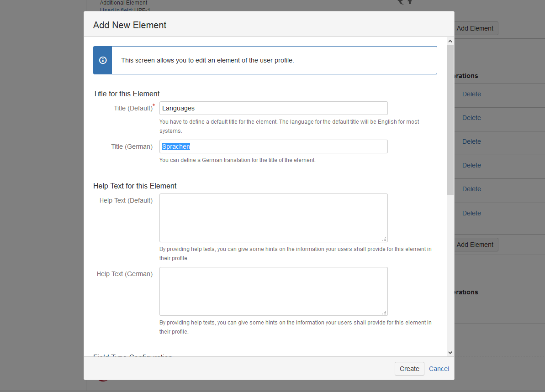Click the required asterisk beside Title (Default)
545x392 pixels.
154,105
